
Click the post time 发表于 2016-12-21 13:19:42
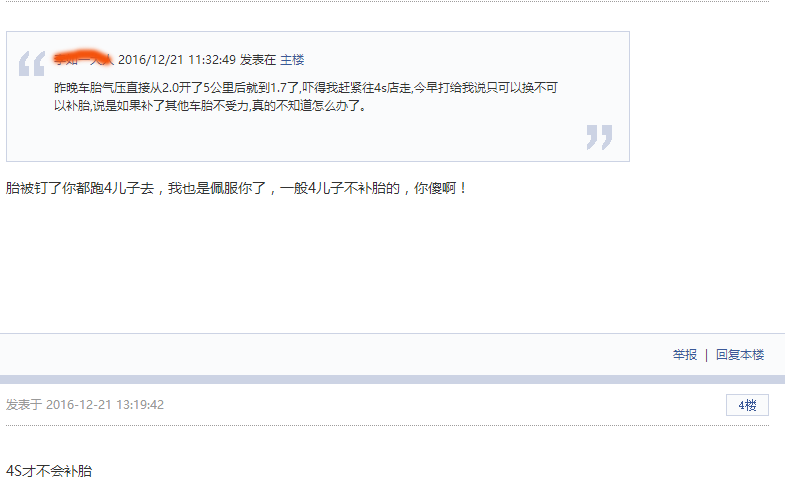(x=85, y=404)
